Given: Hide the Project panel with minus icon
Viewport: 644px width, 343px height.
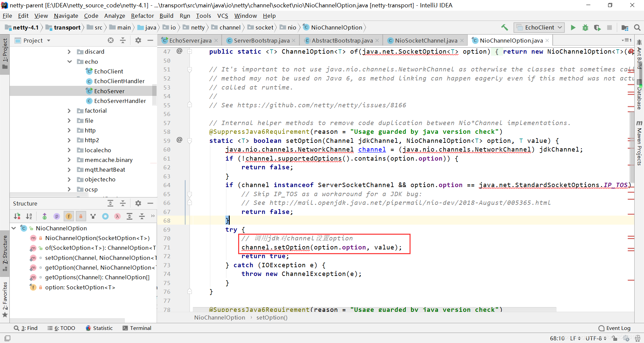Looking at the screenshot, I should click(x=150, y=40).
